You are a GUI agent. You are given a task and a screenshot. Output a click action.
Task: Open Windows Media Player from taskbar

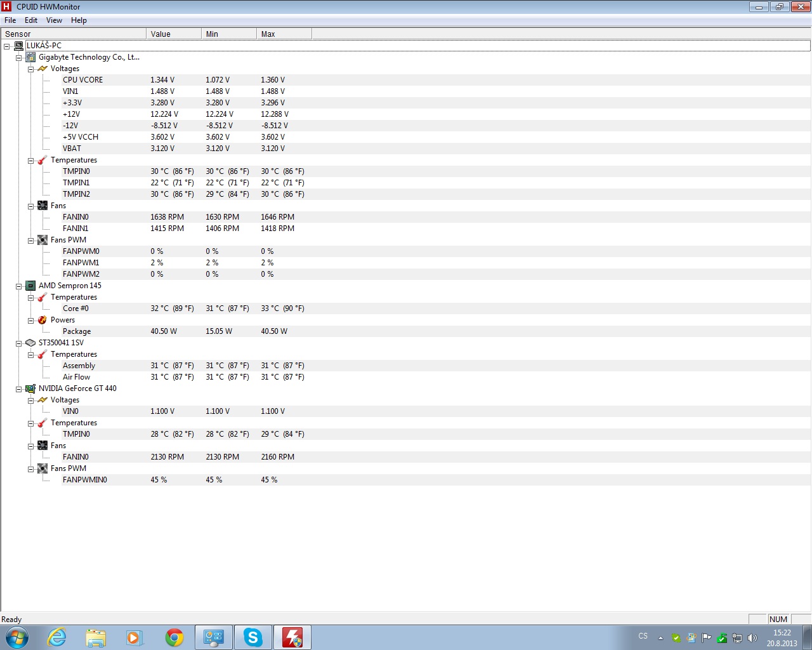pos(134,637)
